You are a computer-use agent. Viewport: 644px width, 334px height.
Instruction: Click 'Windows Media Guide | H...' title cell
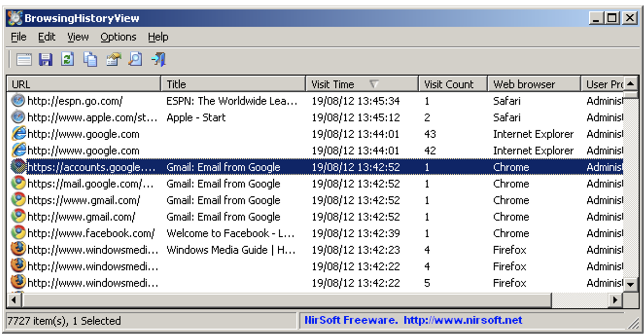click(x=232, y=250)
